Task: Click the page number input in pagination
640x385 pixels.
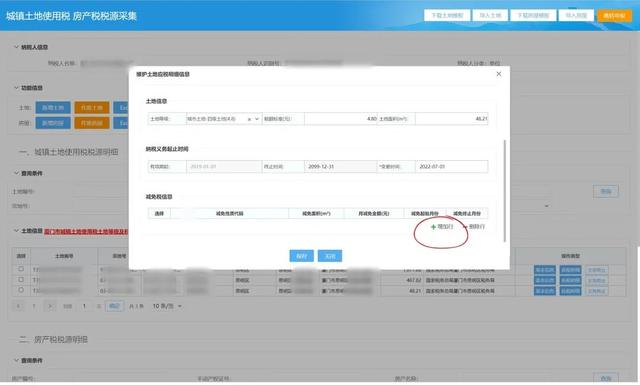Action: (84, 306)
